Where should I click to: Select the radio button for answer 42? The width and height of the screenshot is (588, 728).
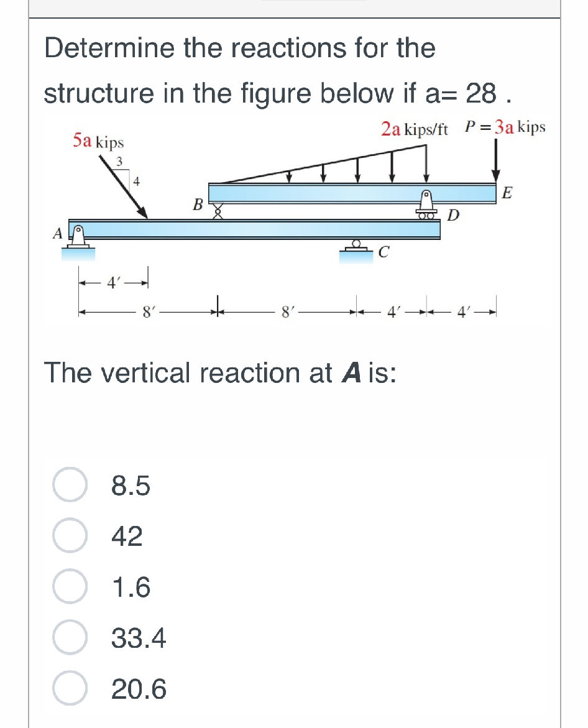coord(71,536)
